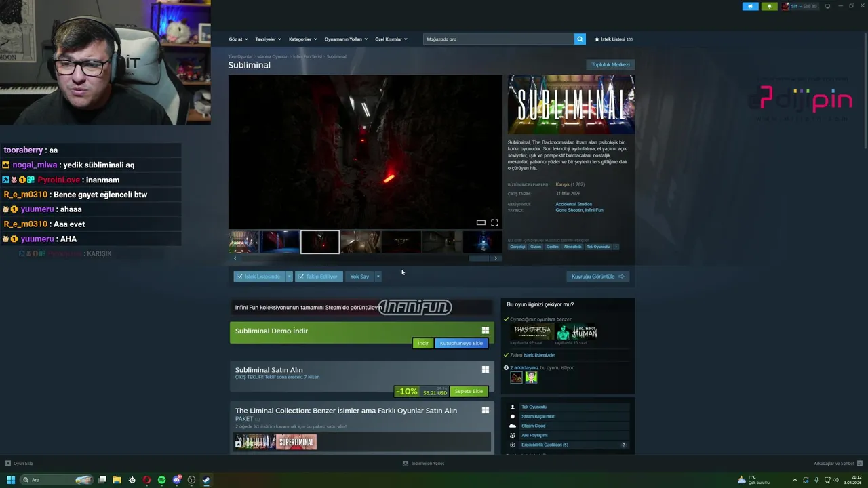The height and width of the screenshot is (488, 868).
Task: Click the second friend avatar
Action: 531,378
